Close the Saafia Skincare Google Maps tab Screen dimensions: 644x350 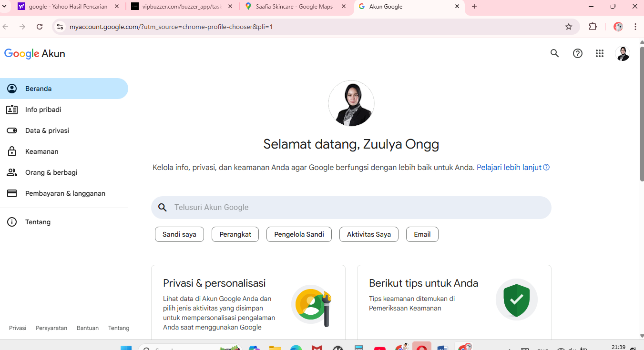click(x=344, y=7)
